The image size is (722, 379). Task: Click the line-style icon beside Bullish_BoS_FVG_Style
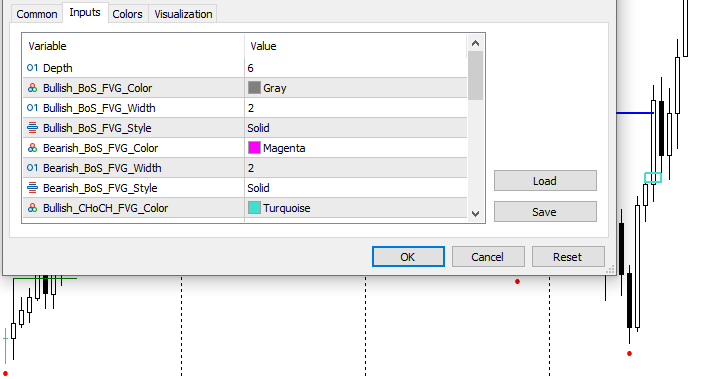point(32,128)
